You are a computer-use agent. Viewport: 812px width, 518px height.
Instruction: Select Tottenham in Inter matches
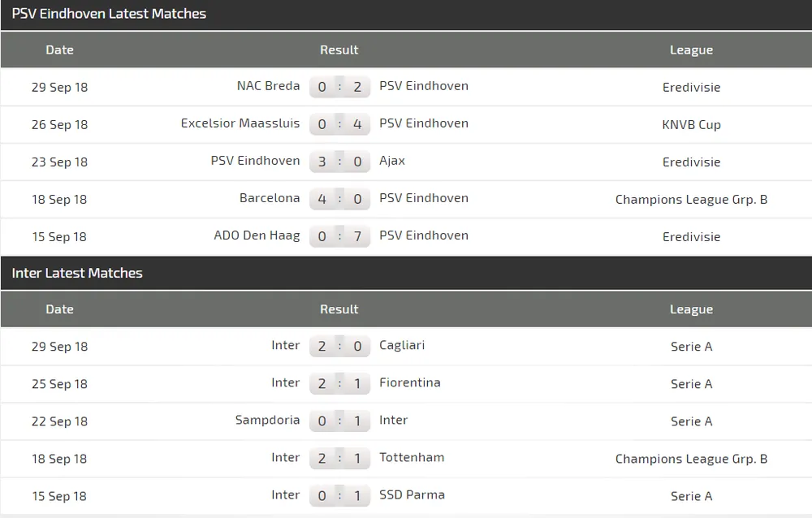click(x=412, y=457)
